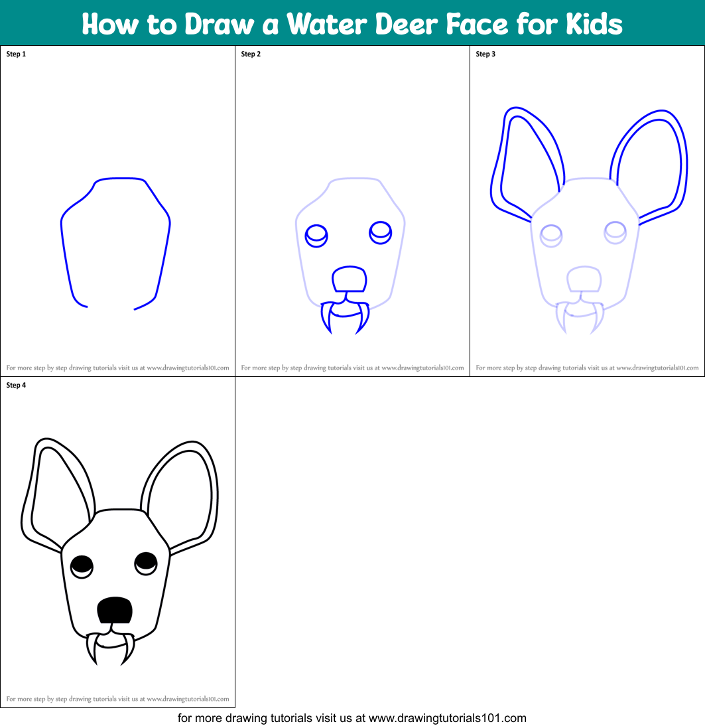Click the watermark link under Step 3
705x728 pixels.
click(x=588, y=367)
